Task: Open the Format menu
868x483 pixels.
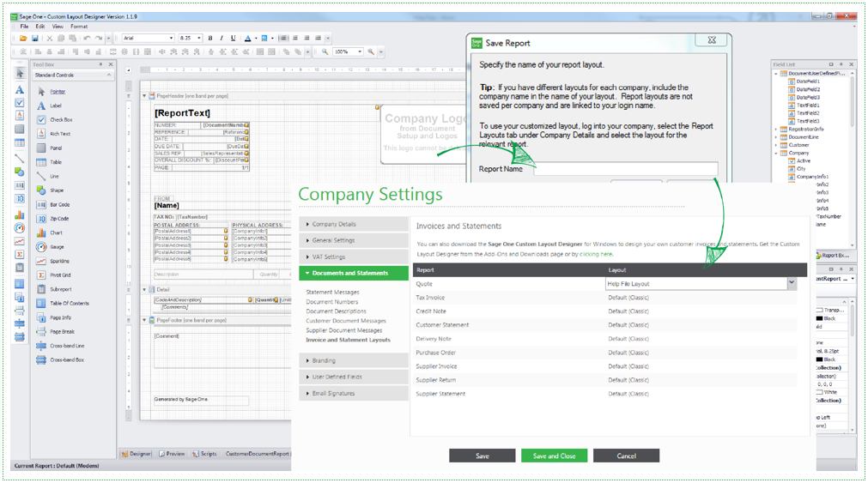Action: [79, 27]
